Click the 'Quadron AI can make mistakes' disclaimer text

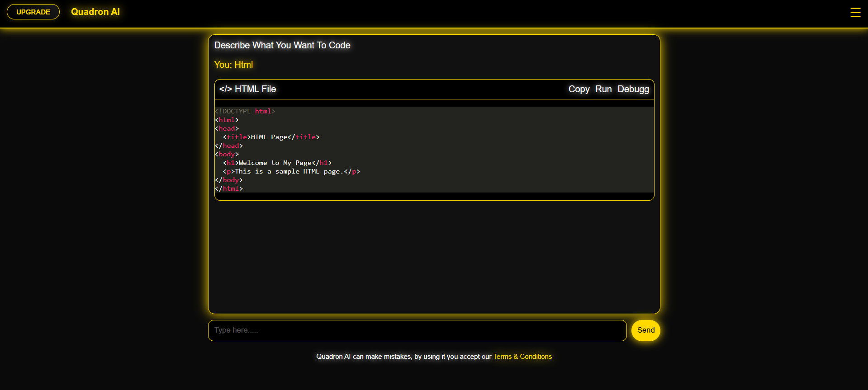[404, 357]
